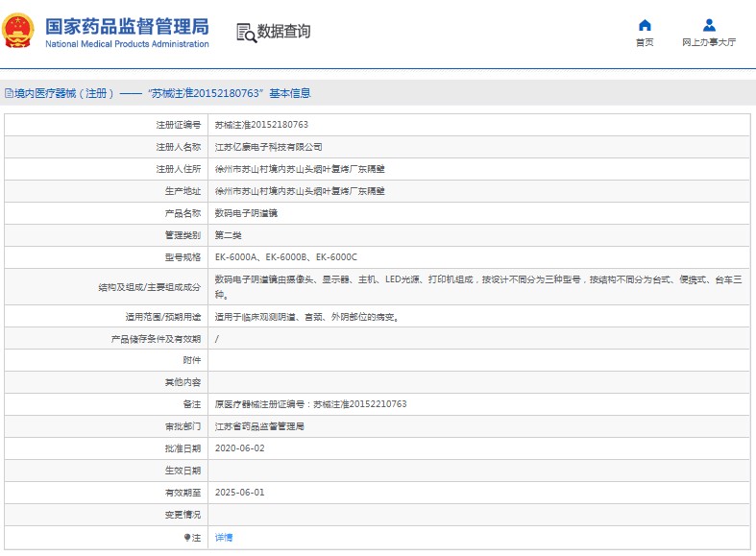Image resolution: width=756 pixels, height=556 pixels.
Task: Click registration number 苏械注准20152180763 cell
Action: (260, 125)
